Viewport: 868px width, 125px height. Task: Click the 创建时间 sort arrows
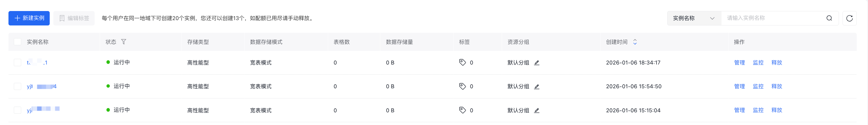pos(635,42)
